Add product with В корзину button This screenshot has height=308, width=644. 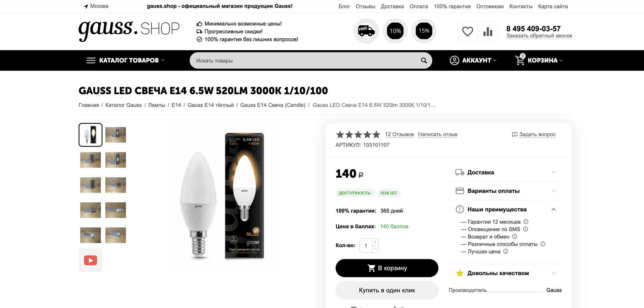pyautogui.click(x=387, y=268)
